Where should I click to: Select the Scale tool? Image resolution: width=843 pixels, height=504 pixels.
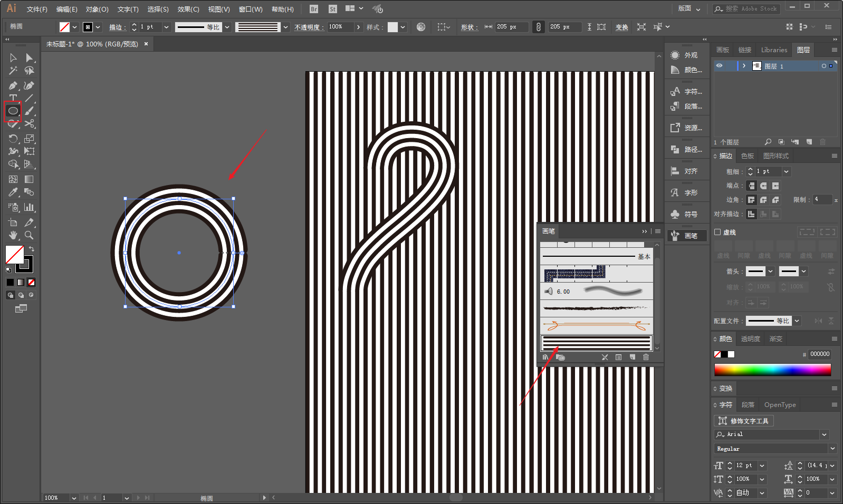(x=30, y=139)
